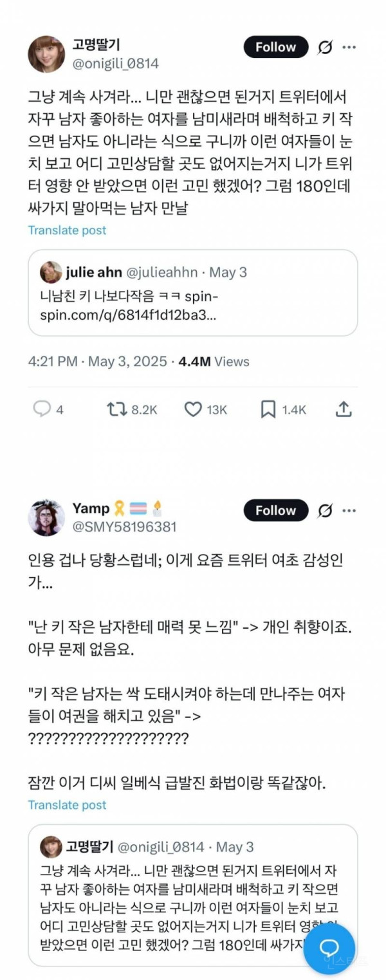Viewport: 386px width, 980px height.
Task: View 고명딸기's profile picture
Action: tap(46, 54)
